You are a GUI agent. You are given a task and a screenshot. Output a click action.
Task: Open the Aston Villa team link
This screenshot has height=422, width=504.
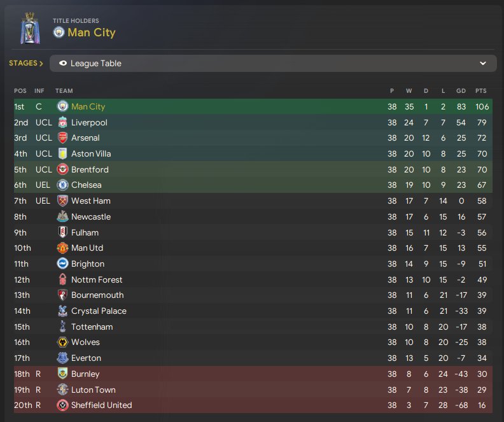pyautogui.click(x=91, y=153)
